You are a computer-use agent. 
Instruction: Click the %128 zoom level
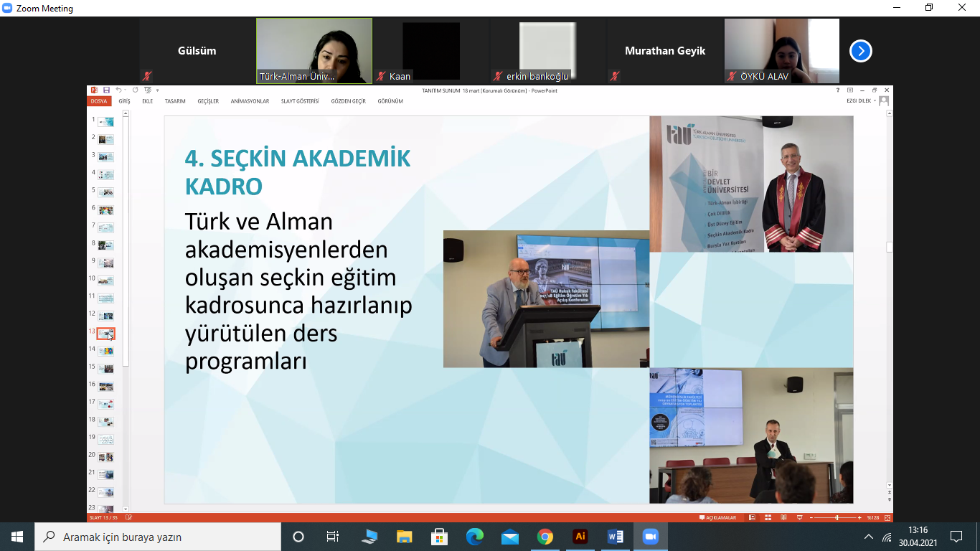click(x=873, y=517)
